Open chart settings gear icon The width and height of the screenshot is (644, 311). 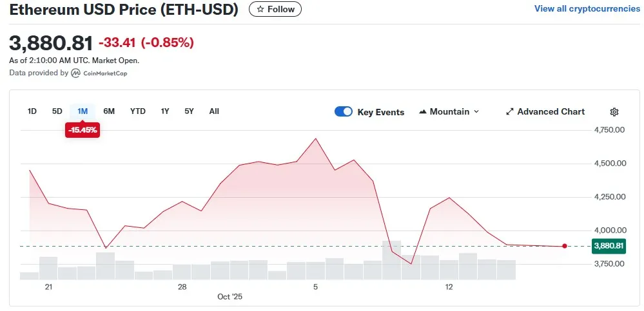coord(614,112)
